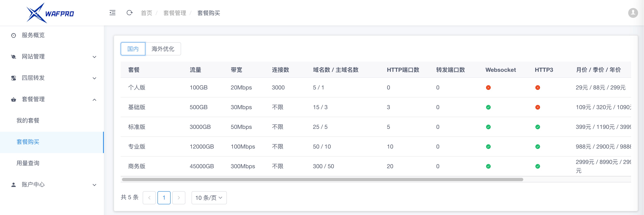Go to pagination page 1
The height and width of the screenshot is (215, 644).
tap(164, 198)
